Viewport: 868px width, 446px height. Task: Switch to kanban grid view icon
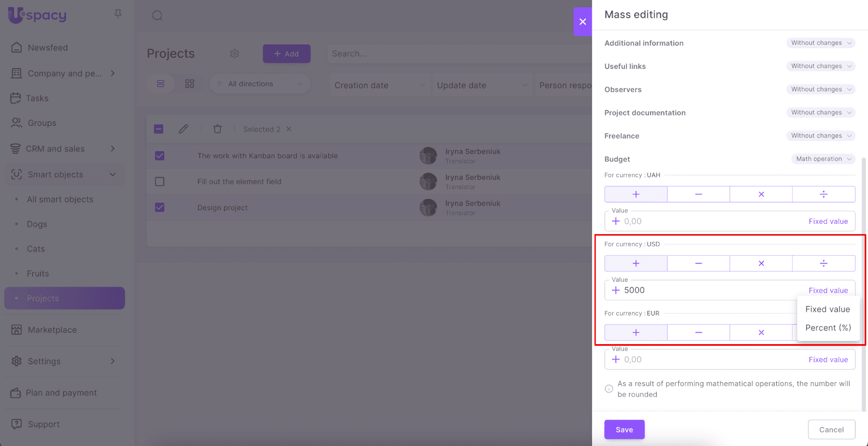[x=189, y=84]
